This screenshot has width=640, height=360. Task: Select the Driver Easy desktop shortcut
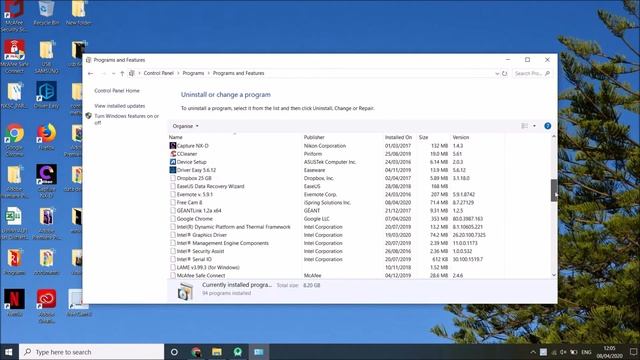(46, 95)
